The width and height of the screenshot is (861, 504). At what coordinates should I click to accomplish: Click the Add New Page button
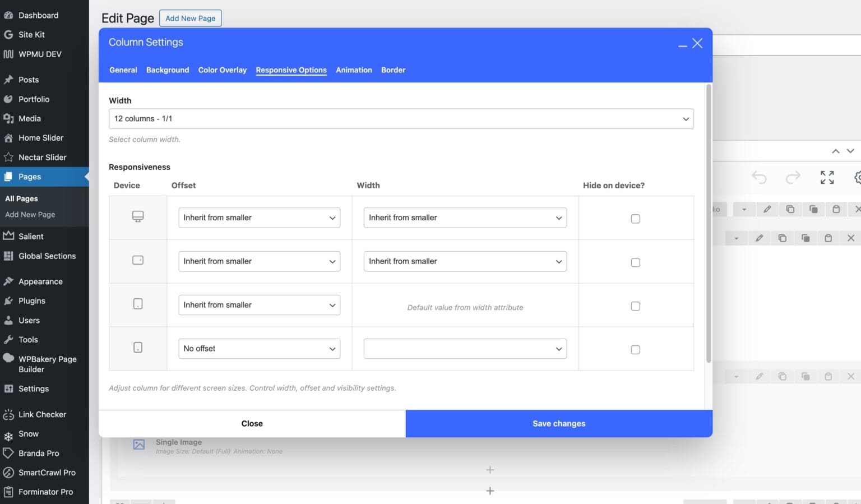pyautogui.click(x=190, y=19)
